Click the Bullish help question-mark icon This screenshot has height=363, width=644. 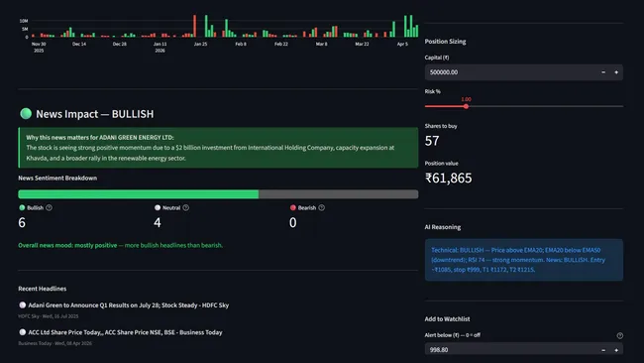(50, 208)
